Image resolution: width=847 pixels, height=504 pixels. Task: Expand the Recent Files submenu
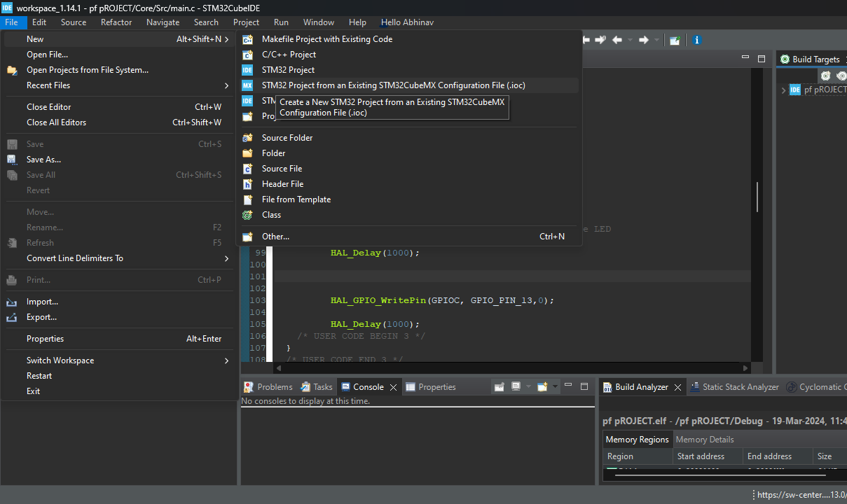[x=119, y=85]
